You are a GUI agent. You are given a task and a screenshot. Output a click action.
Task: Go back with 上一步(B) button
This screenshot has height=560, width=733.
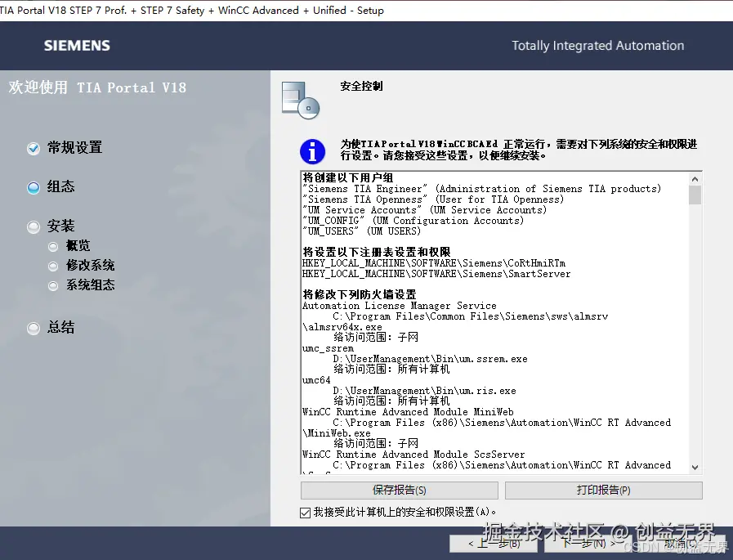pos(494,544)
